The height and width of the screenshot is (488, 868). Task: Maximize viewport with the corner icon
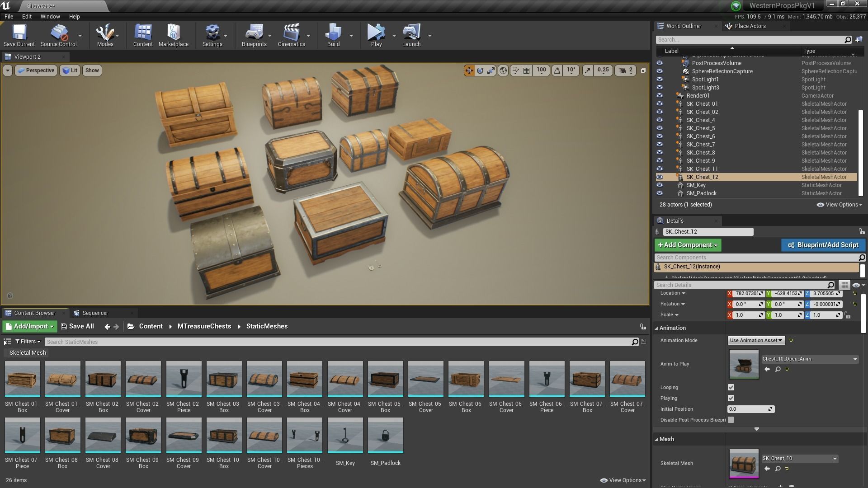click(643, 70)
